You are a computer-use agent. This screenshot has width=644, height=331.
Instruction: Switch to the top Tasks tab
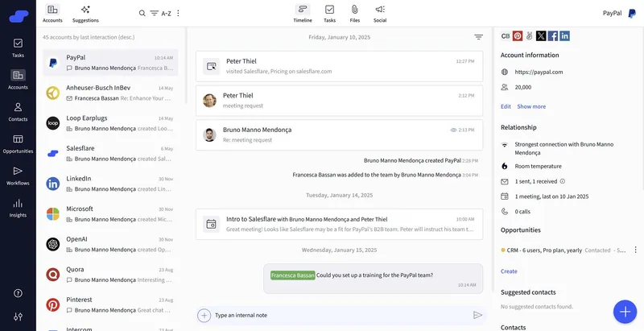click(329, 14)
